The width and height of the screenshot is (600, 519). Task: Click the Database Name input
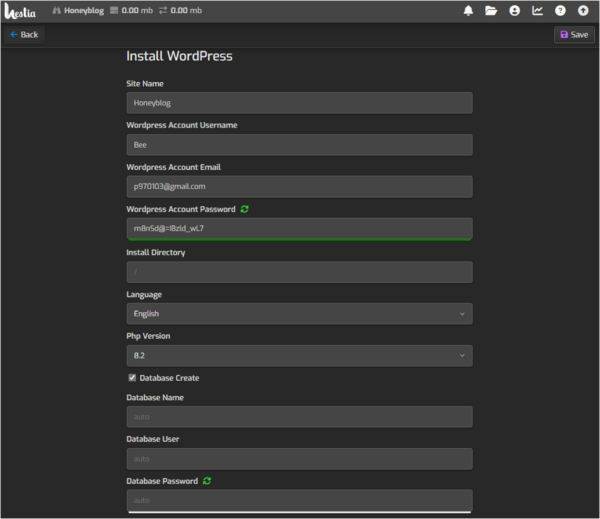pos(299,417)
